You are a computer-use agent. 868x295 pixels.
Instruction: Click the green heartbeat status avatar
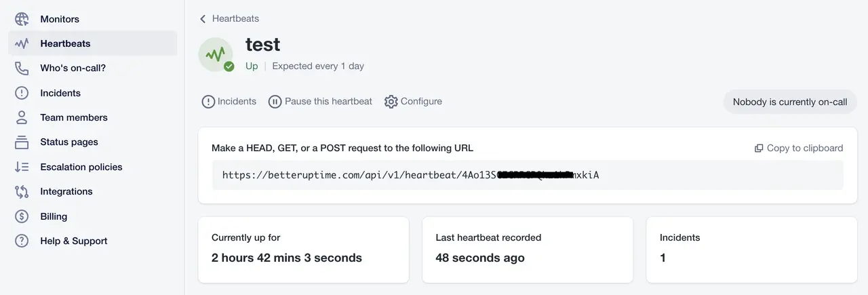point(216,54)
